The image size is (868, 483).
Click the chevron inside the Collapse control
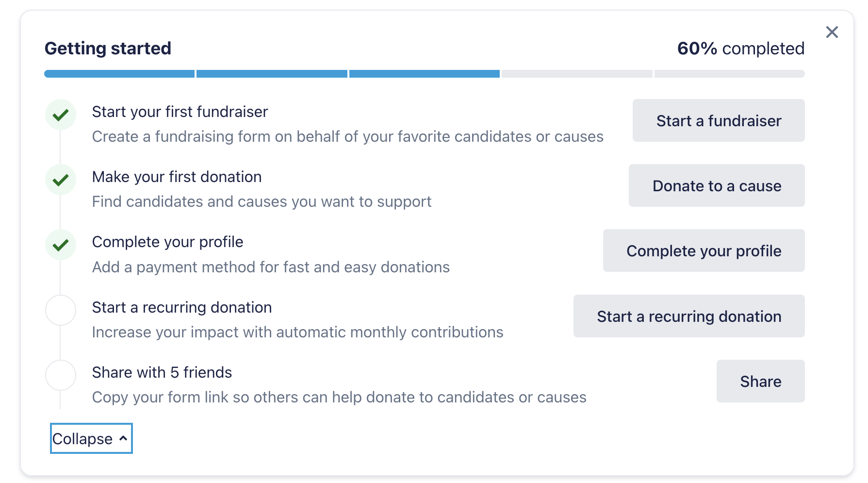[123, 438]
